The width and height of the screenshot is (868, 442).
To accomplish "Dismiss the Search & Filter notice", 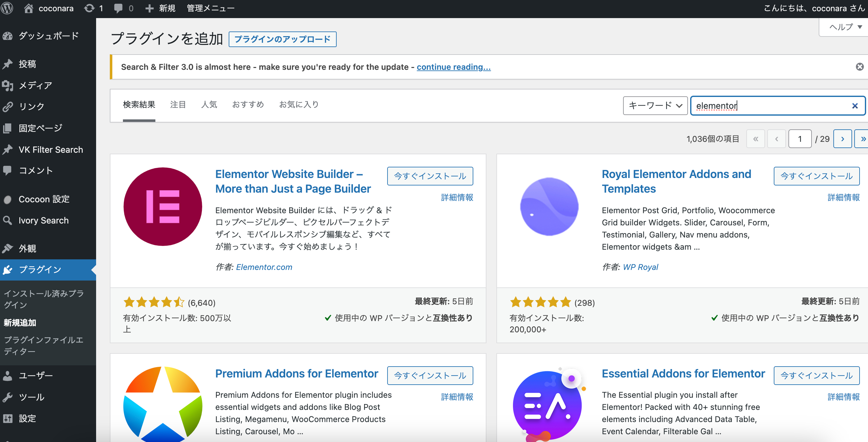I will pyautogui.click(x=860, y=67).
